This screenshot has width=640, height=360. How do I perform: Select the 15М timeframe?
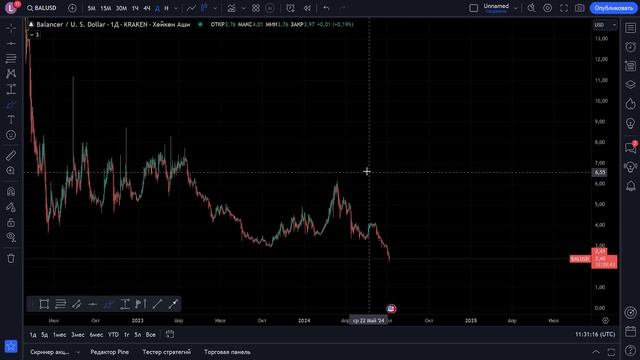[x=106, y=8]
